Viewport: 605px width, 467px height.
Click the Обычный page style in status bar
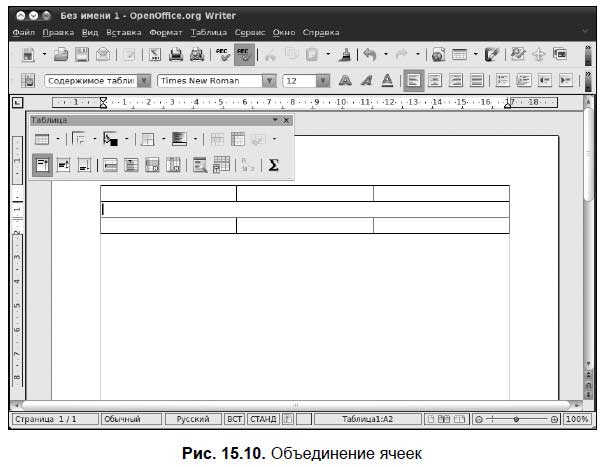coord(131,419)
